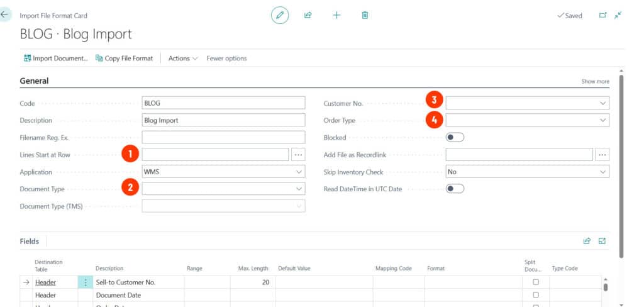
Task: Click the underlined Header link in first row
Action: click(45, 282)
